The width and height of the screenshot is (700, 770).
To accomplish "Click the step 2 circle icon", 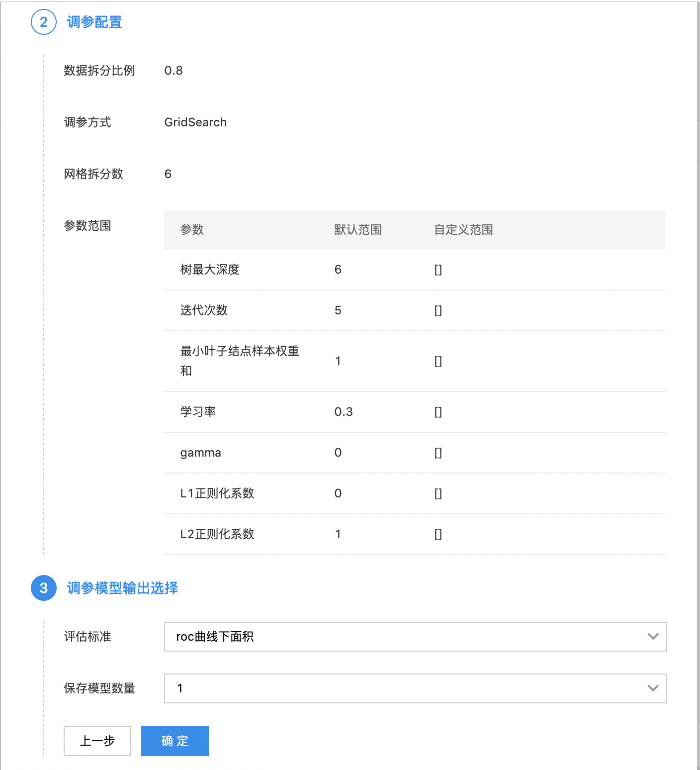I will (44, 22).
